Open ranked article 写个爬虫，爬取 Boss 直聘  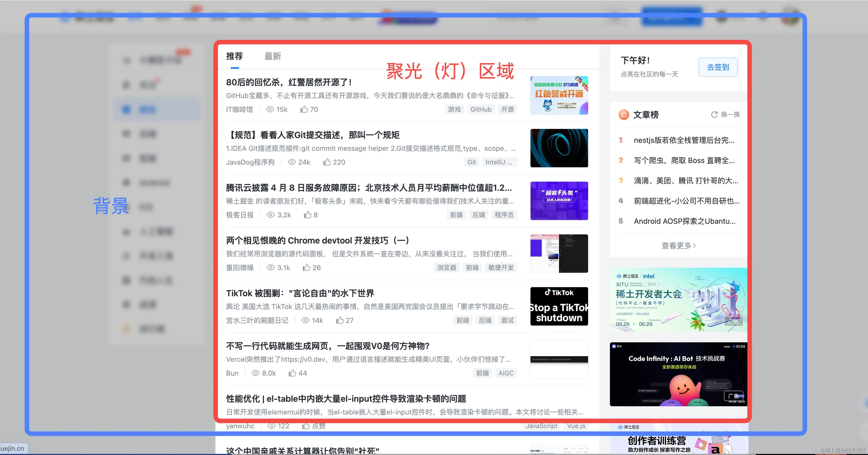684,160
